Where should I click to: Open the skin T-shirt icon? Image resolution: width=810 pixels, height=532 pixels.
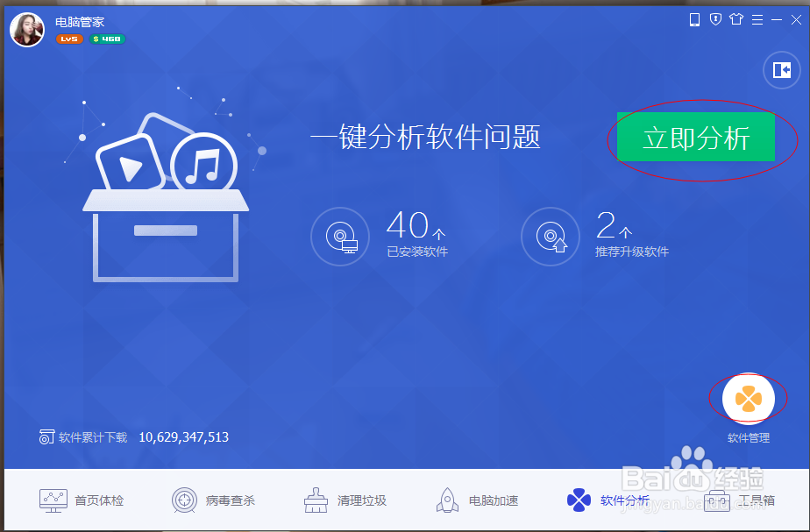click(736, 19)
